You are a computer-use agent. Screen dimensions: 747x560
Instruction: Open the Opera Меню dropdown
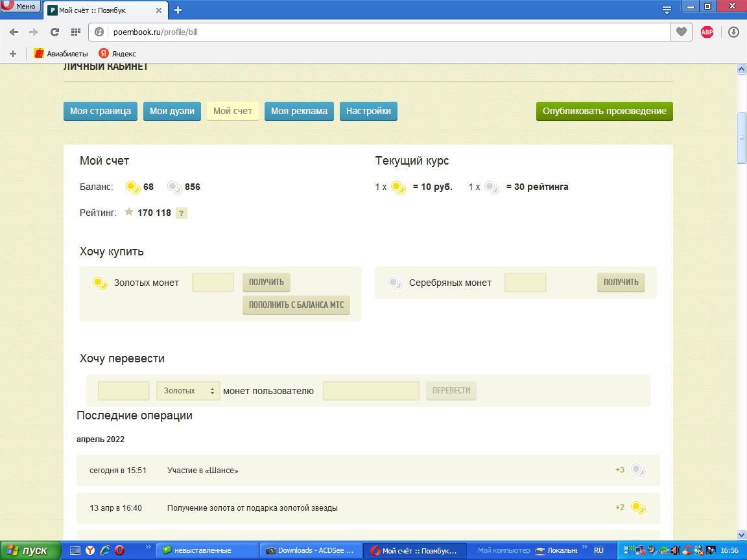[20, 6]
